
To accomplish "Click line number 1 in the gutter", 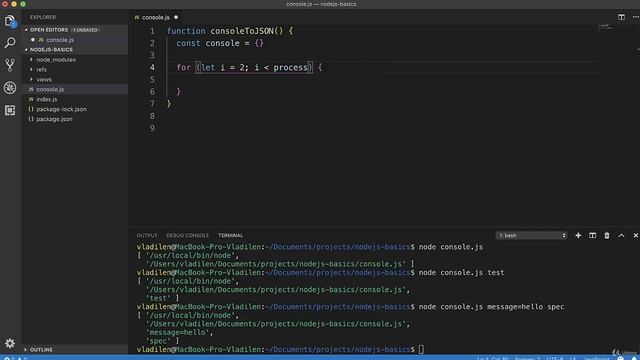I will point(152,31).
